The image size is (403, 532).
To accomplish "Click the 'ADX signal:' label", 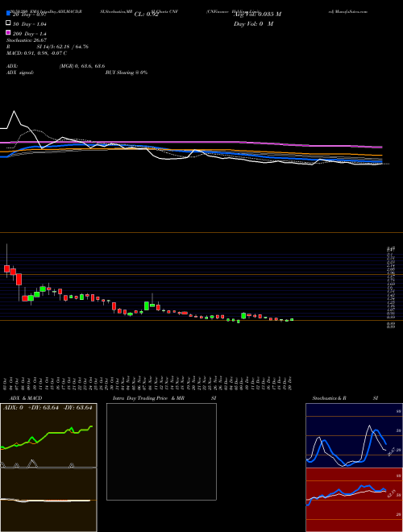I will (20, 73).
